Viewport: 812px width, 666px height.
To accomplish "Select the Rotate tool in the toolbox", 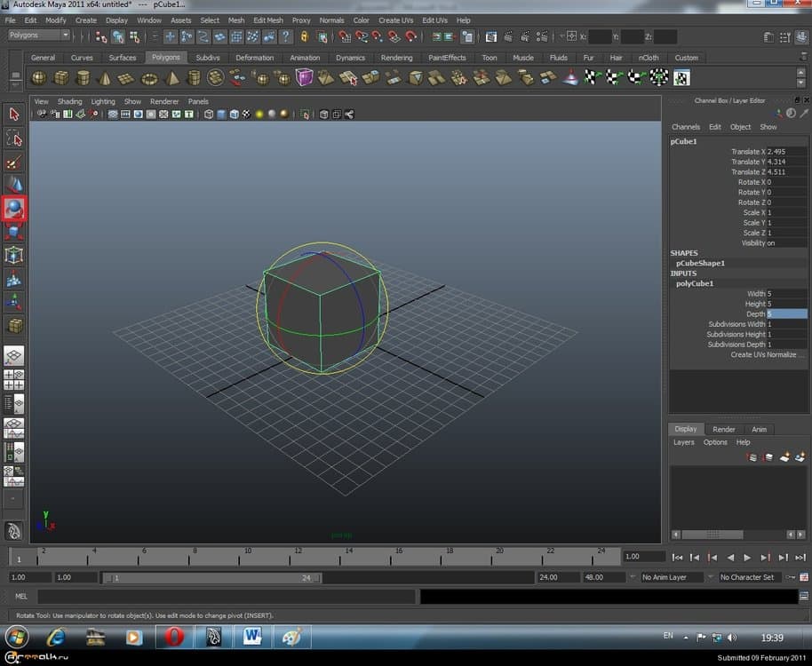I will pyautogui.click(x=14, y=209).
